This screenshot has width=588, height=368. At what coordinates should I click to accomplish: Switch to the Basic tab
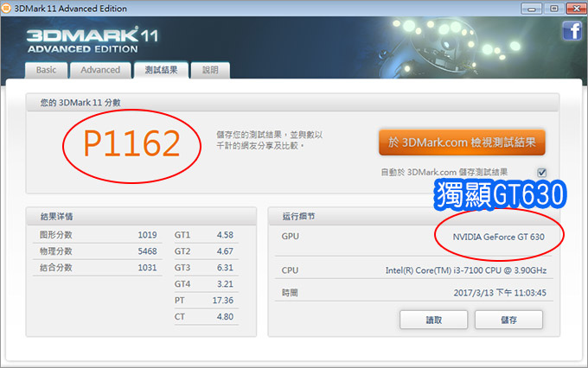pyautogui.click(x=46, y=70)
